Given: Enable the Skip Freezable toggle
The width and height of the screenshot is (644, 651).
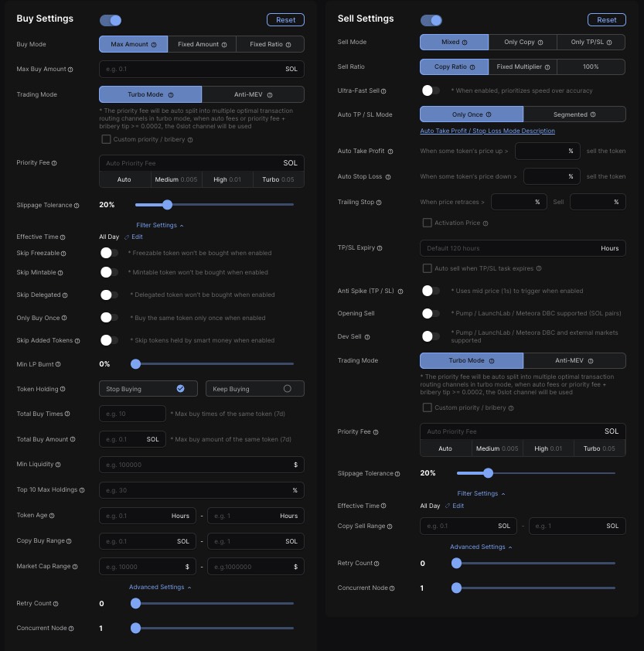Looking at the screenshot, I should pyautogui.click(x=109, y=253).
